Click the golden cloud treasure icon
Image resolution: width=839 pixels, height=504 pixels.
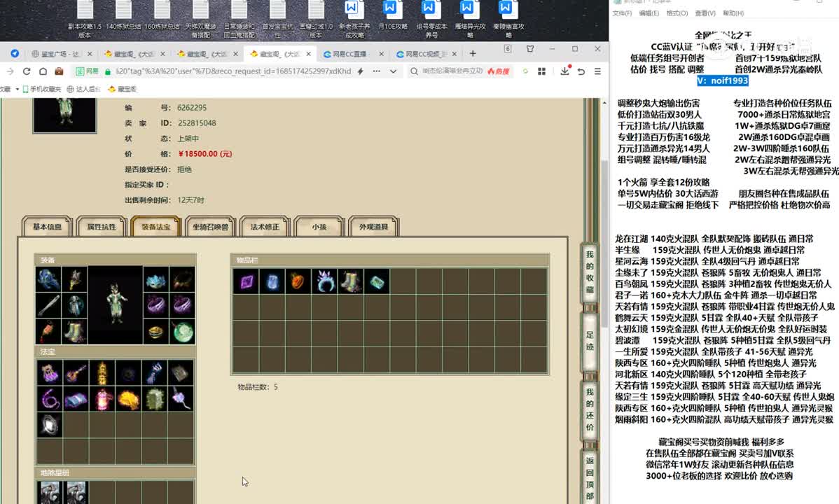128,399
